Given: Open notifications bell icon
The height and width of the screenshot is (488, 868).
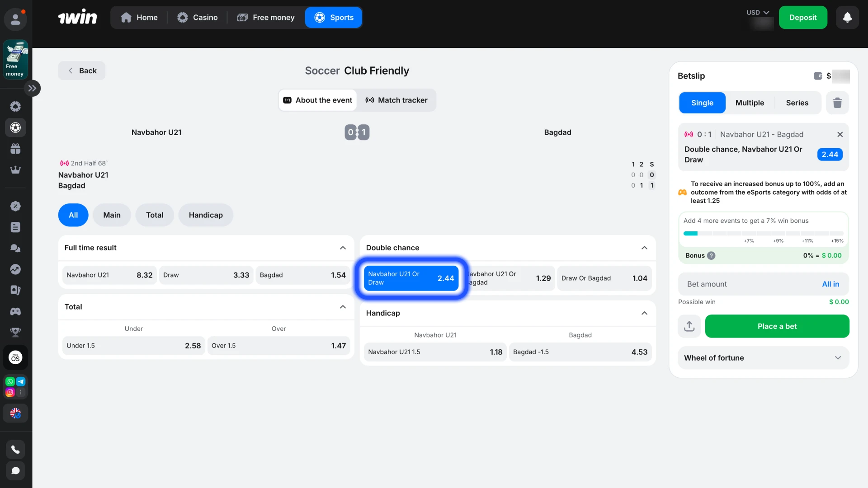Looking at the screenshot, I should coord(847,18).
